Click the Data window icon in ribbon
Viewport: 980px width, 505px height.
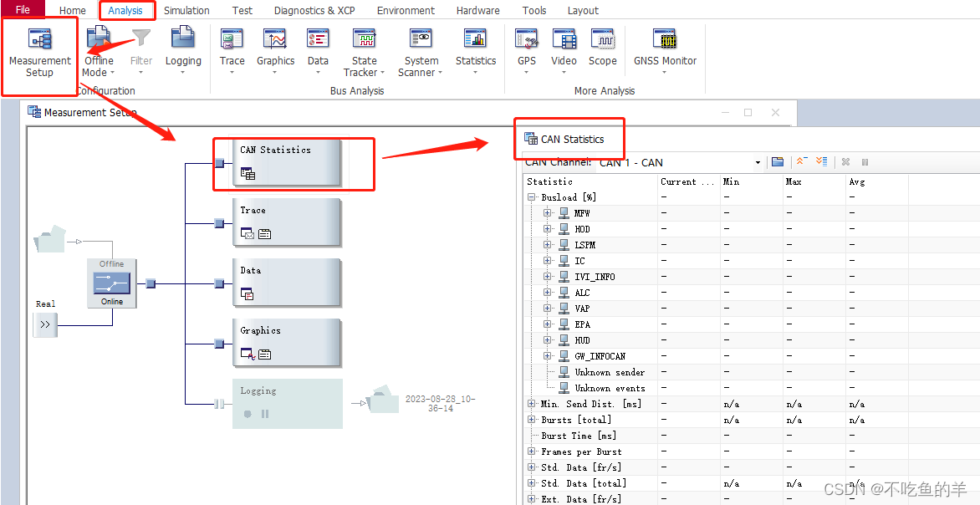pyautogui.click(x=318, y=38)
